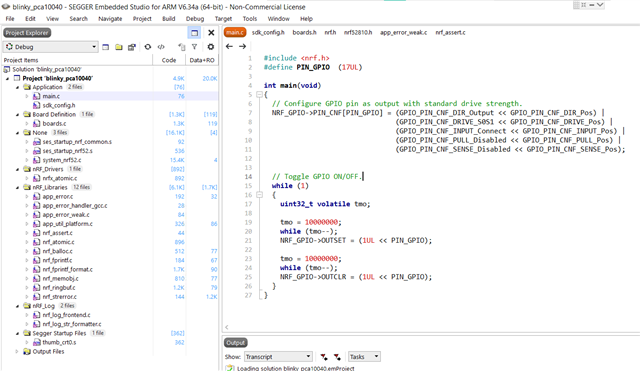The height and width of the screenshot is (371, 640).
Task: Open the Show Transcript dropdown
Action: coord(278,357)
